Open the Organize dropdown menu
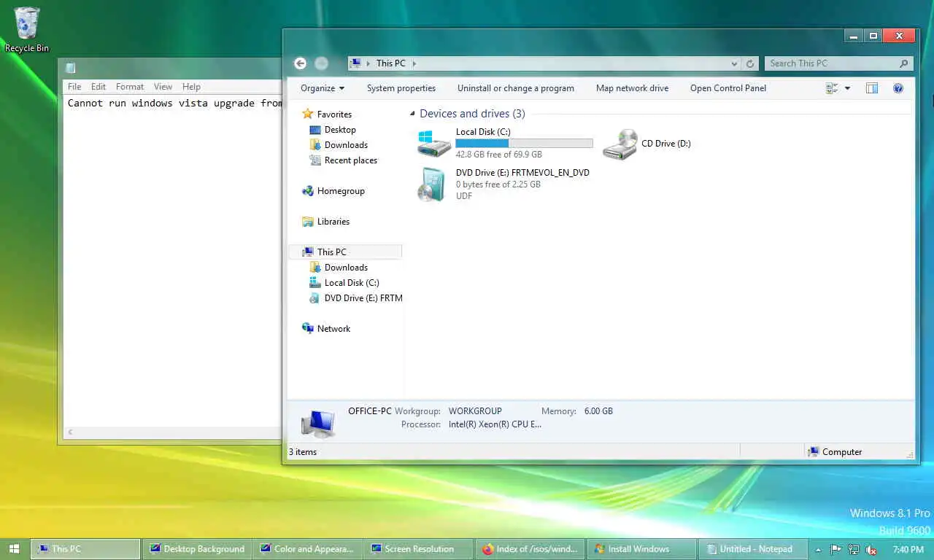This screenshot has height=560, width=934. click(323, 88)
